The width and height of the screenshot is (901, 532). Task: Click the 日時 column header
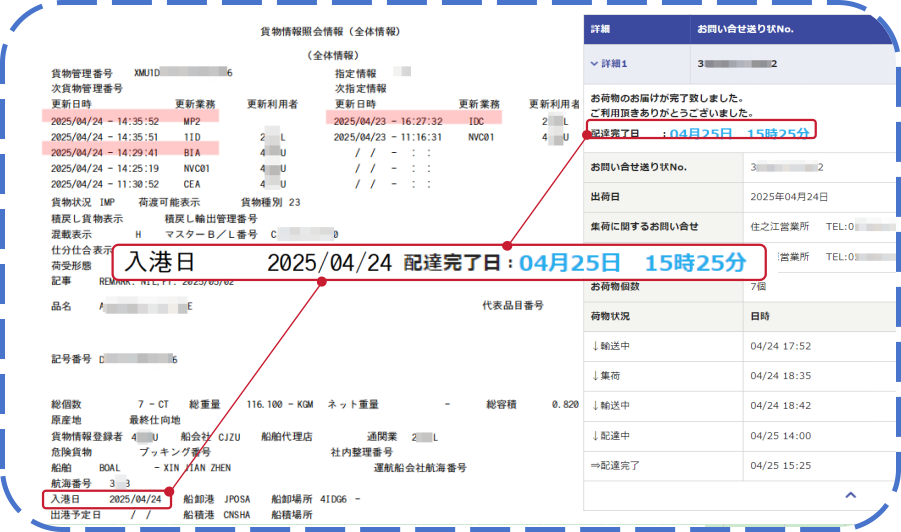[759, 316]
